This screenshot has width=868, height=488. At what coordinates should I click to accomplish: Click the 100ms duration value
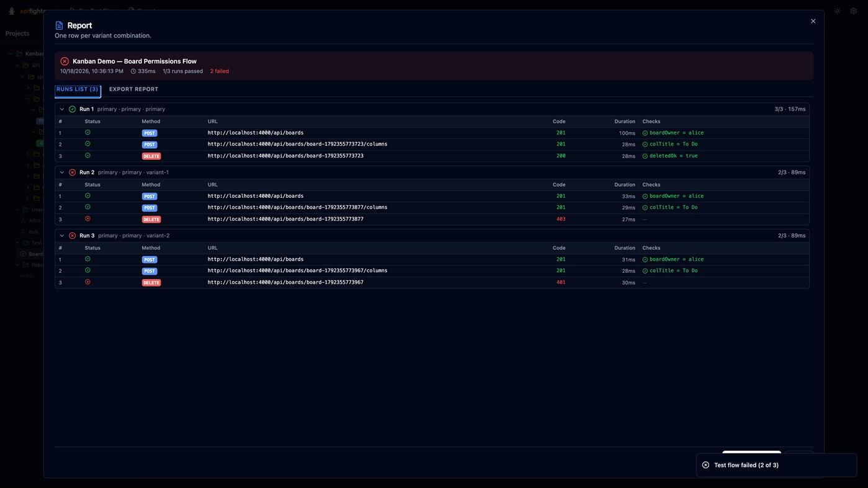point(627,133)
